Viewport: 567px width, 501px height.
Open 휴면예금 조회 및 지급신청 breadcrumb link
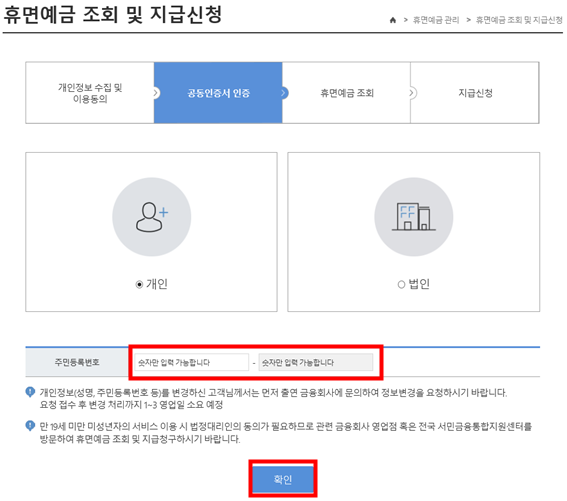pos(519,20)
